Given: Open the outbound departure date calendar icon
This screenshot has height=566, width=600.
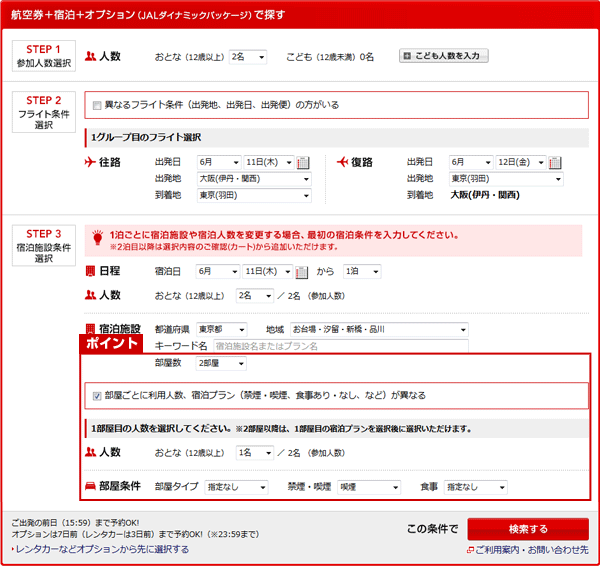Looking at the screenshot, I should 304,163.
